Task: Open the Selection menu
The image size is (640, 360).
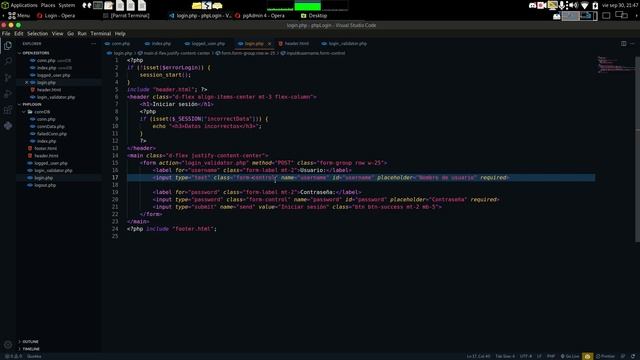Action: pyautogui.click(x=38, y=33)
